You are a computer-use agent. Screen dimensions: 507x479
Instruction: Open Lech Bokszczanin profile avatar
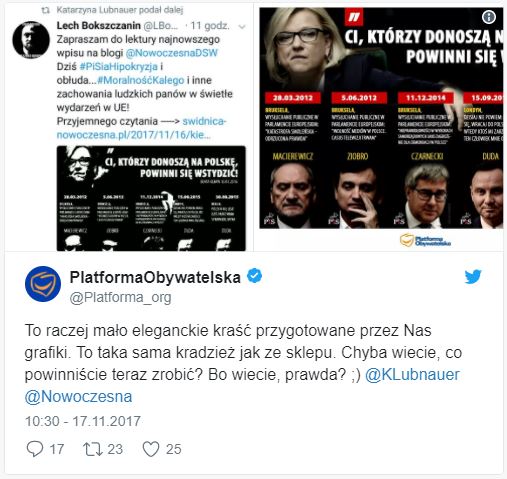(31, 40)
